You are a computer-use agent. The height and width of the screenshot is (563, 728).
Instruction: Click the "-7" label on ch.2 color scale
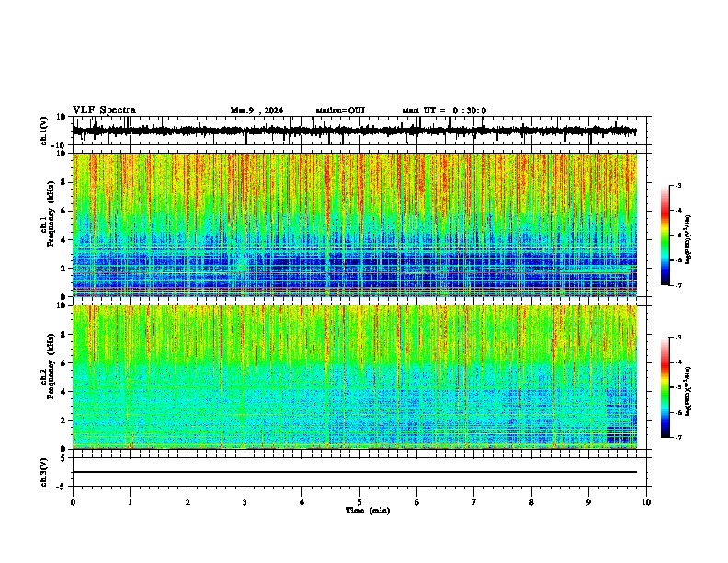tap(678, 437)
